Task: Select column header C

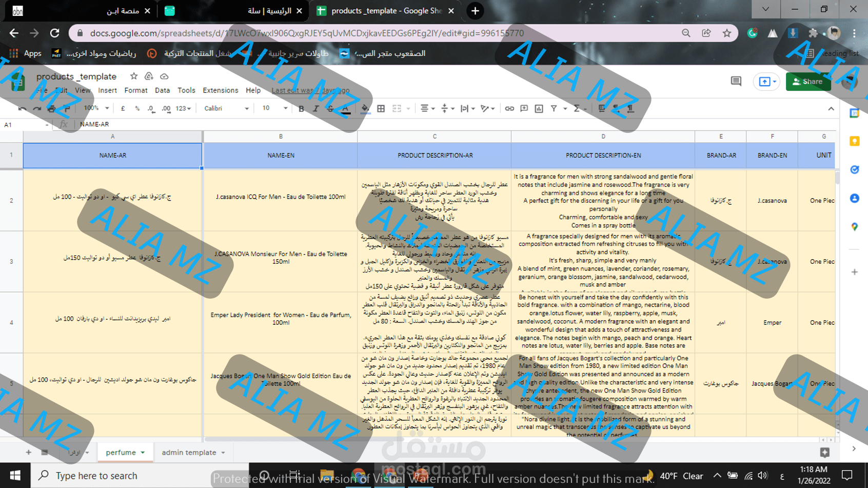Action: [x=435, y=136]
